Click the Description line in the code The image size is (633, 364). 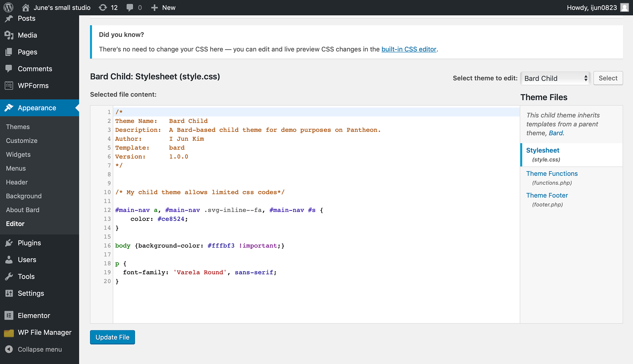coord(248,130)
